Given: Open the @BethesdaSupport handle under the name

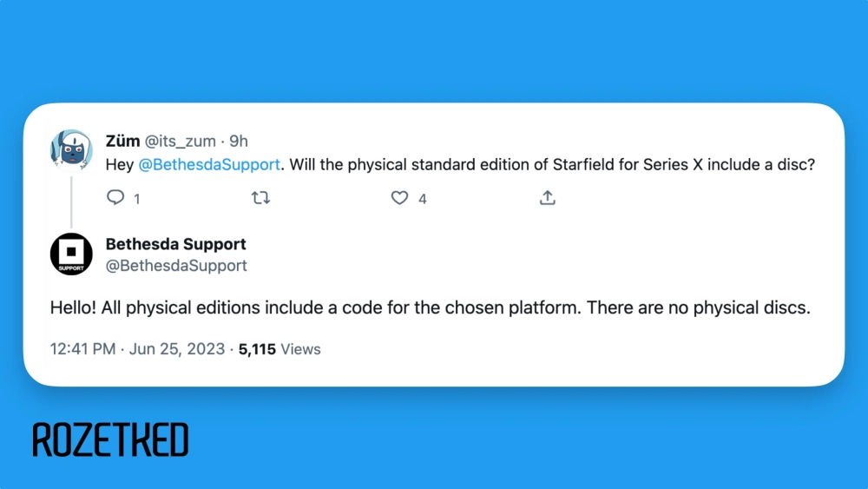Looking at the screenshot, I should [176, 266].
